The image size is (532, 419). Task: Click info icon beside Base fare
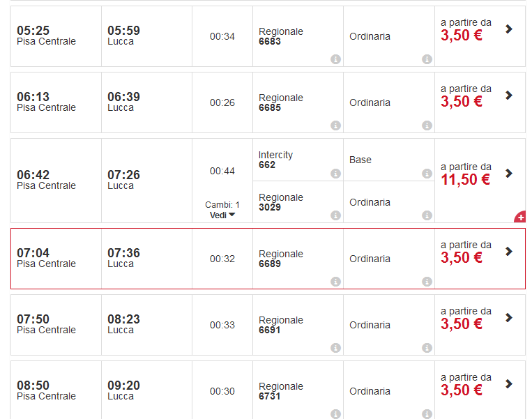click(x=427, y=174)
